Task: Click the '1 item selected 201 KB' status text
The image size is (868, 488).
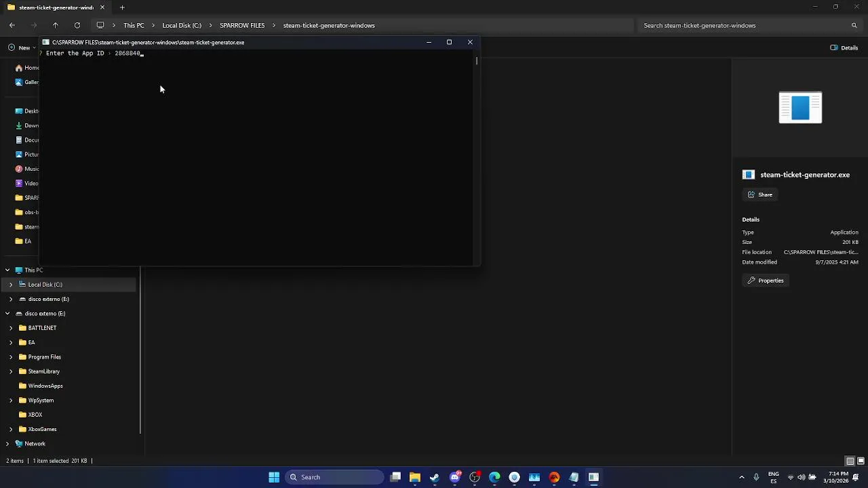Action: point(60,461)
